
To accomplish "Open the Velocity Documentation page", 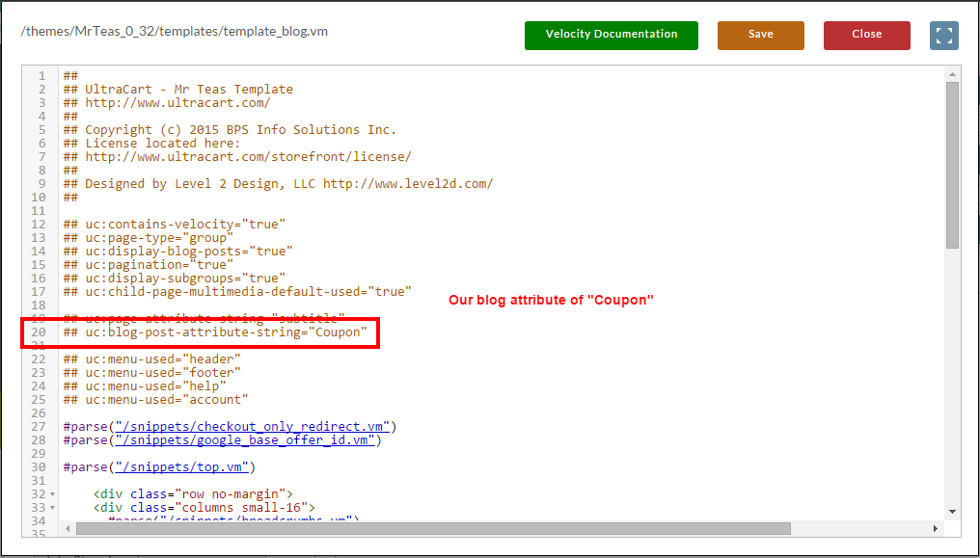I will click(612, 35).
